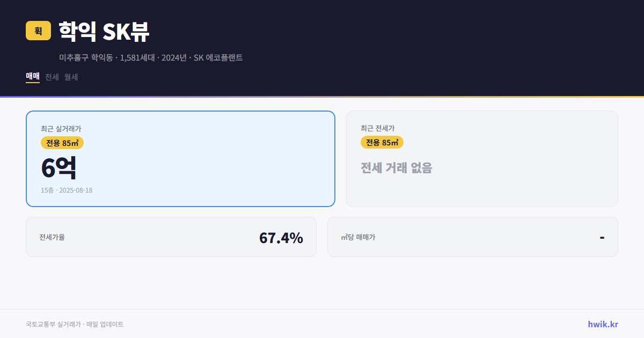Click the 전세 거래 없음 placeholder text
Screen dimensions: 644x338
[397, 168]
